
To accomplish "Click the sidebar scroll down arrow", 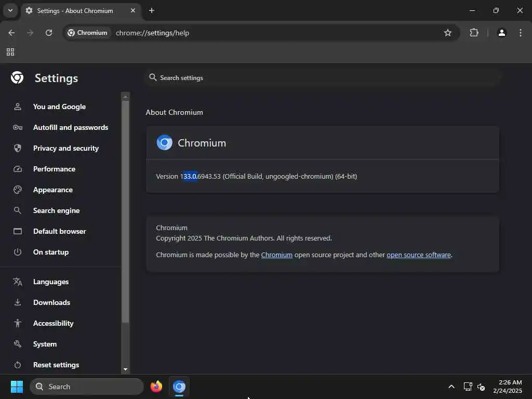I will click(126, 369).
